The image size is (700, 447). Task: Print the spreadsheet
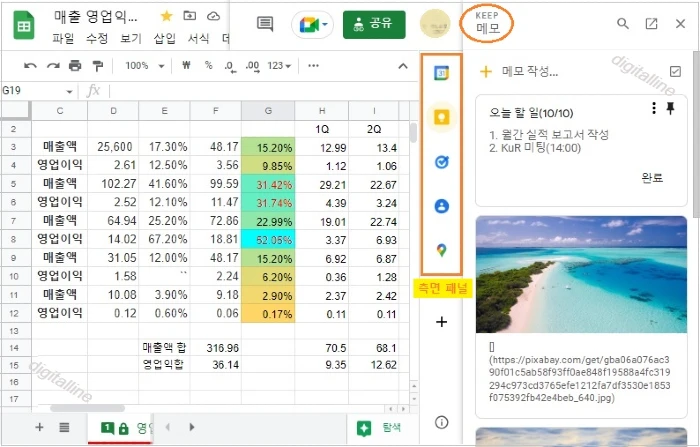[x=75, y=66]
